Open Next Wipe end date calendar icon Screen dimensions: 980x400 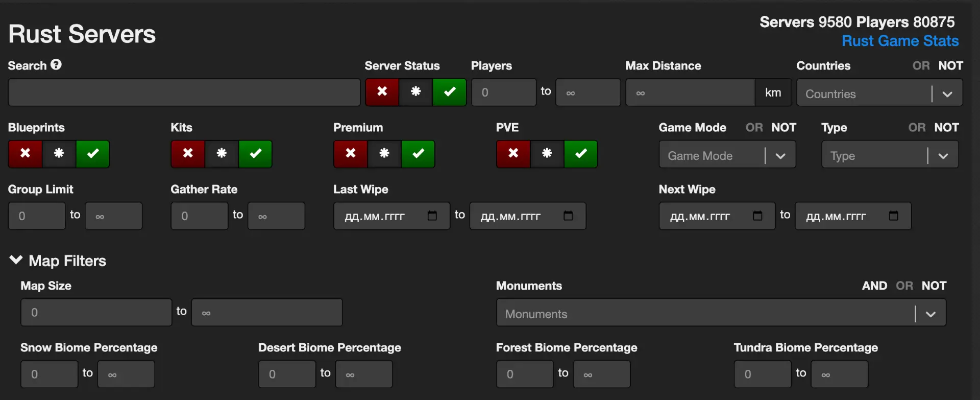(893, 216)
